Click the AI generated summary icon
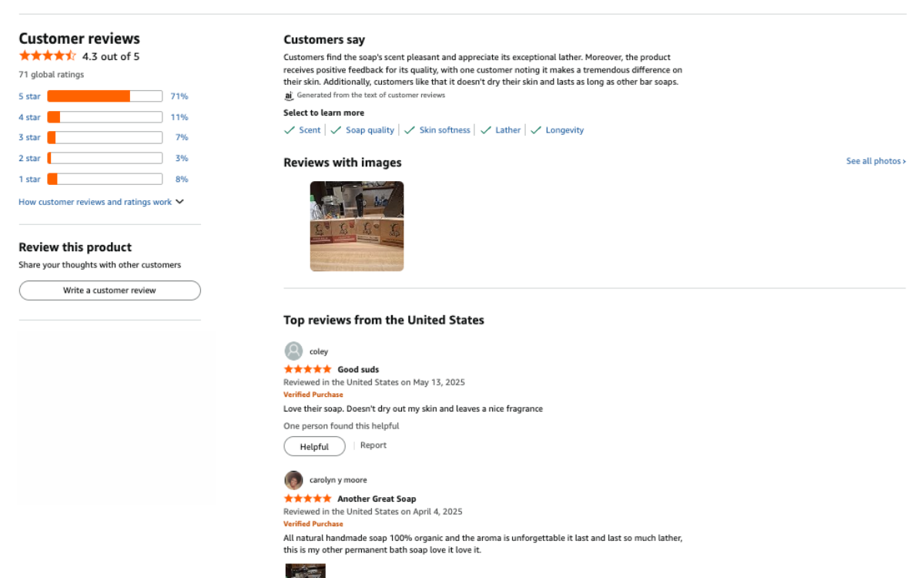Screen dimensions: 924x578 (x=289, y=96)
